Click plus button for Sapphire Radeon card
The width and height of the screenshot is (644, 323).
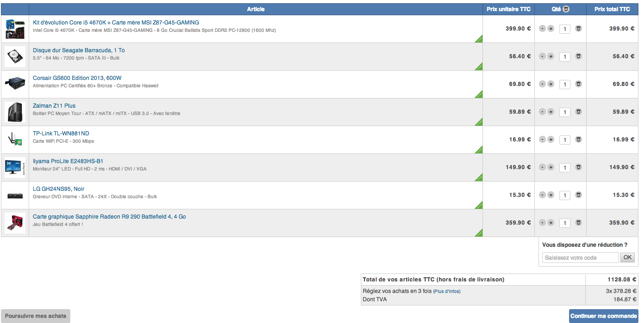[x=551, y=223]
